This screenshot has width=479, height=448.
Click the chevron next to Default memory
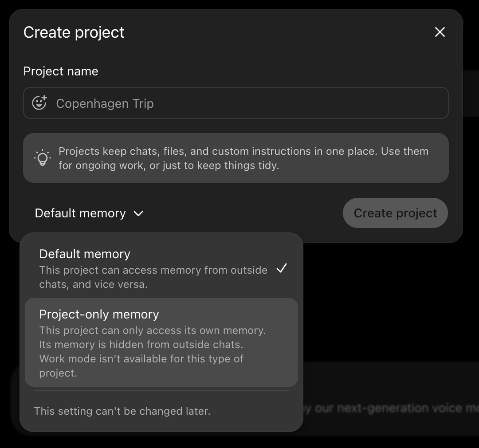pos(138,213)
